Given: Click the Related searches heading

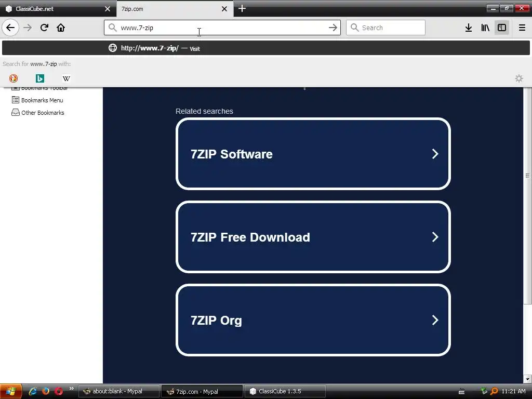Looking at the screenshot, I should (204, 111).
